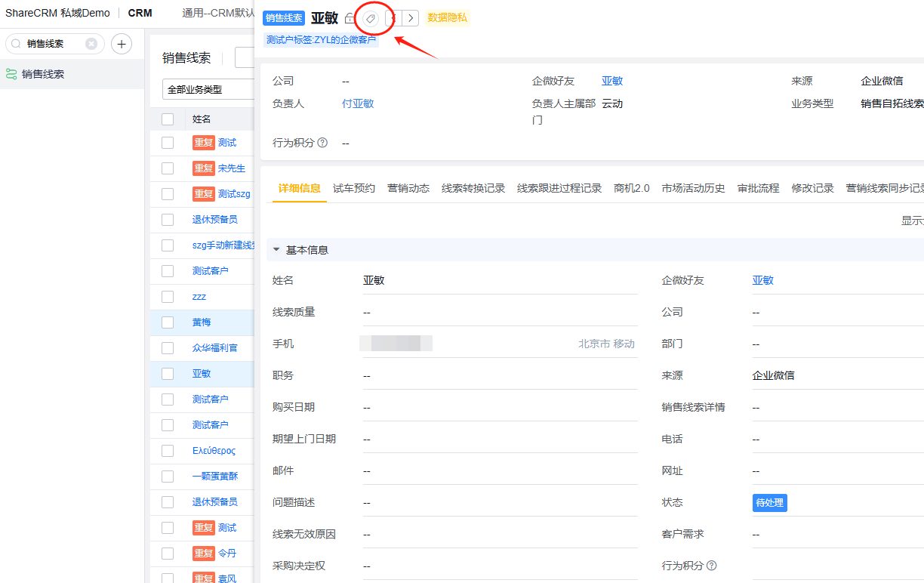This screenshot has height=583, width=924.
Task: Open the 黄梅 lead from the list
Action: pos(202,322)
